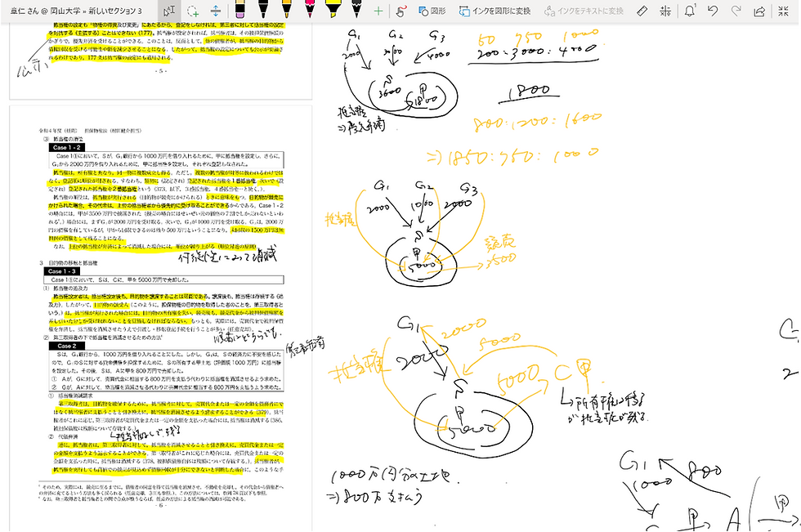Click the page number "- 6 -" in the printout

(160, 505)
